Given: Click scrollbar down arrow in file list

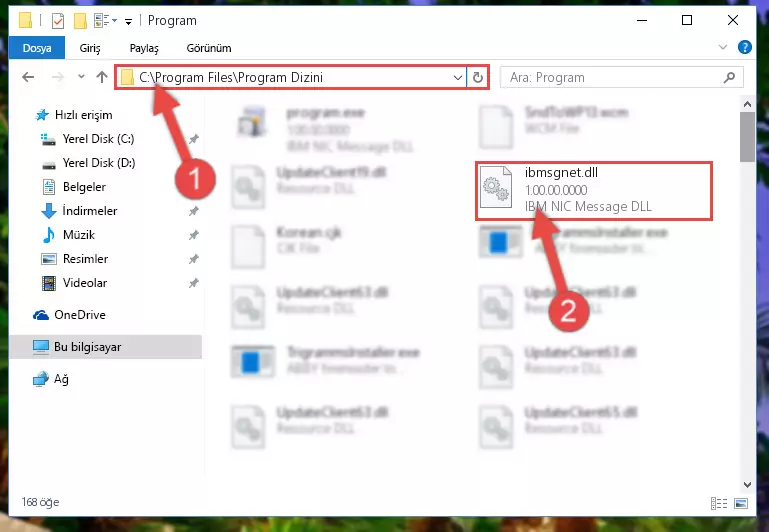Looking at the screenshot, I should click(x=747, y=484).
